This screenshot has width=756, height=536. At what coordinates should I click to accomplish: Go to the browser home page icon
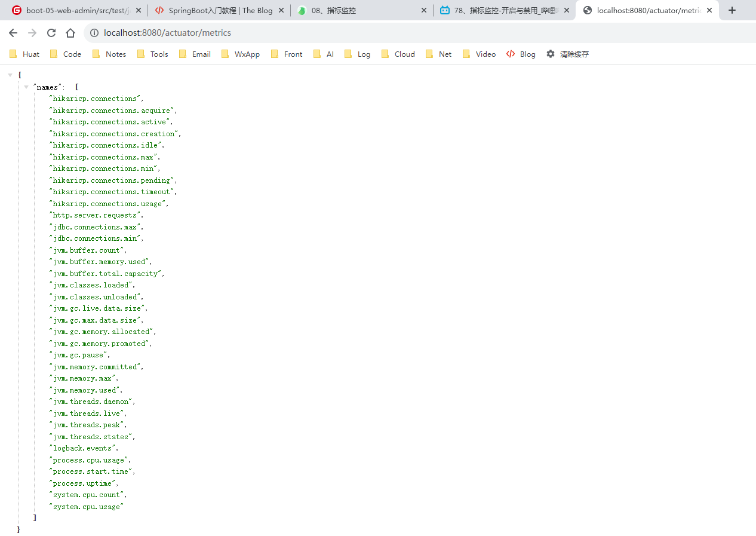coord(70,33)
